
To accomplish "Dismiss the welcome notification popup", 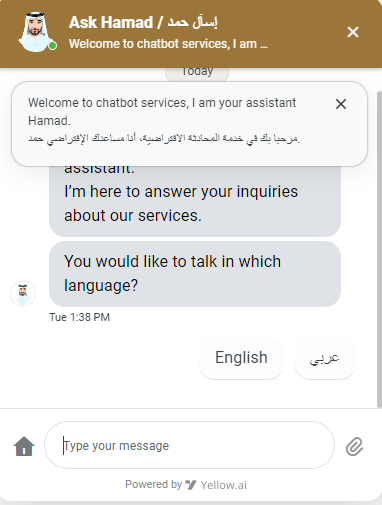I will (341, 104).
